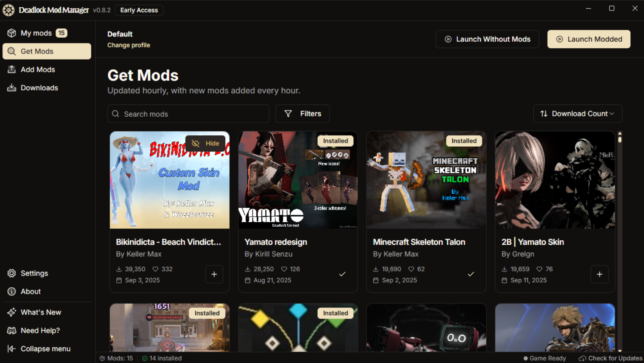This screenshot has width=644, height=363.
Task: Click the download icon next to 39,350
Action: (119, 269)
